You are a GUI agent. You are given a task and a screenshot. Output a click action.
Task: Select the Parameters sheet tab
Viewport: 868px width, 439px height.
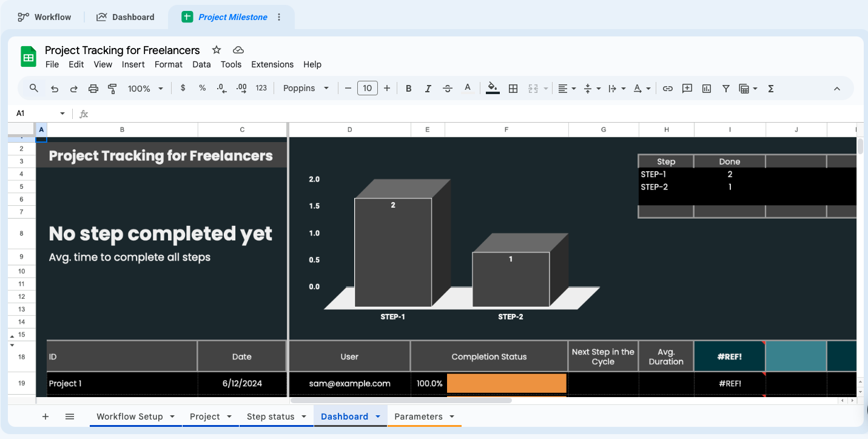425,417
